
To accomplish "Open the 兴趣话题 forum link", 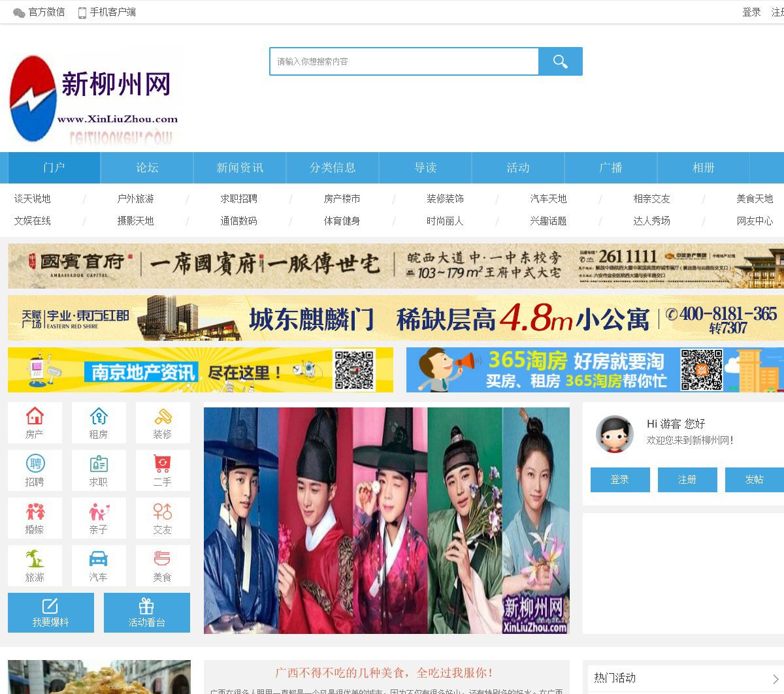I will tap(549, 221).
